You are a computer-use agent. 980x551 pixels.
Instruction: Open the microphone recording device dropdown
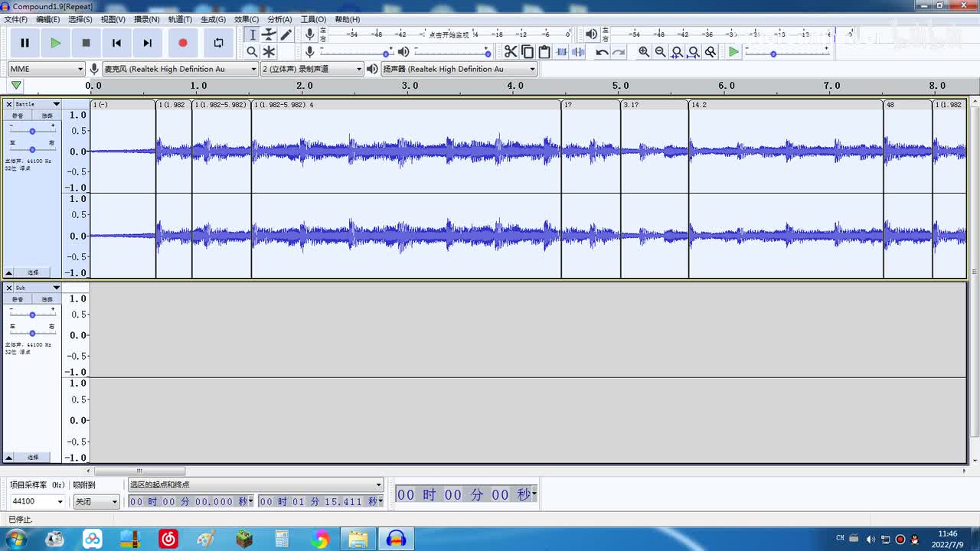(x=180, y=69)
